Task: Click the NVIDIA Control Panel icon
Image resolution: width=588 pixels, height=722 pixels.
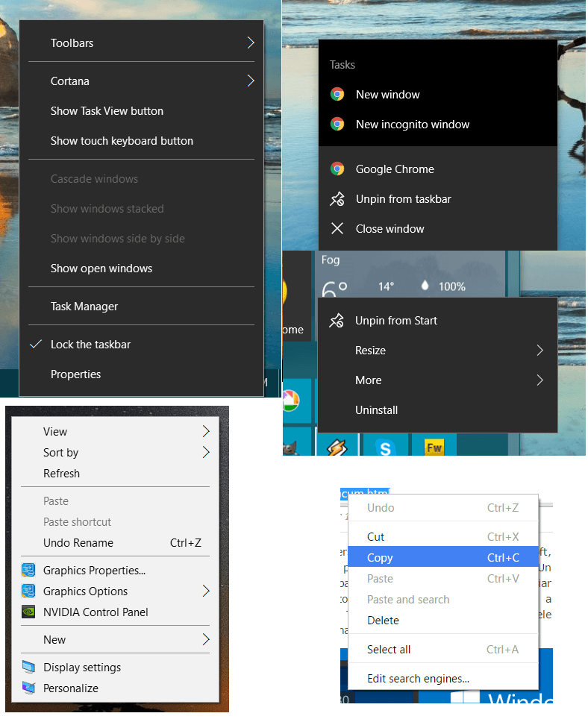Action: pos(29,612)
